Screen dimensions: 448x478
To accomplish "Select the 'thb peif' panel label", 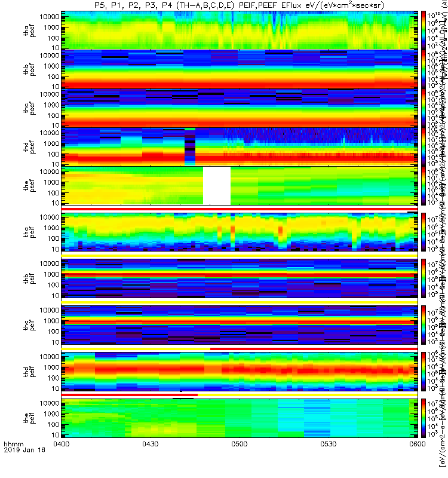I will (29, 278).
